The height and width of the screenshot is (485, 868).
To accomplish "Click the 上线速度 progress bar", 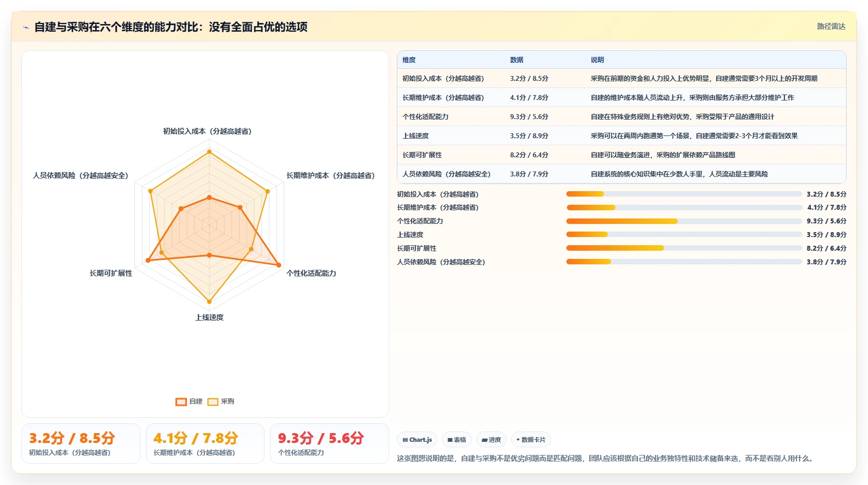I will pyautogui.click(x=684, y=234).
